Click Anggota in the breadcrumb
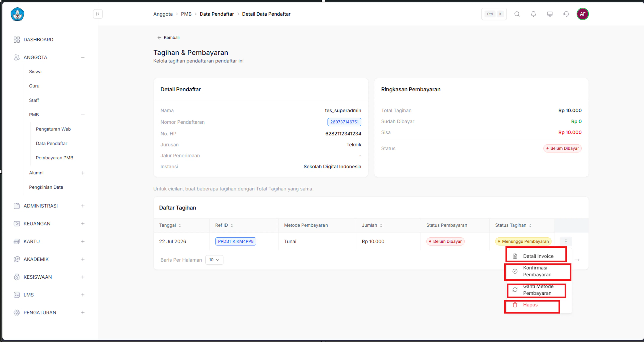Screen dimensions: 644x342 click(x=163, y=14)
